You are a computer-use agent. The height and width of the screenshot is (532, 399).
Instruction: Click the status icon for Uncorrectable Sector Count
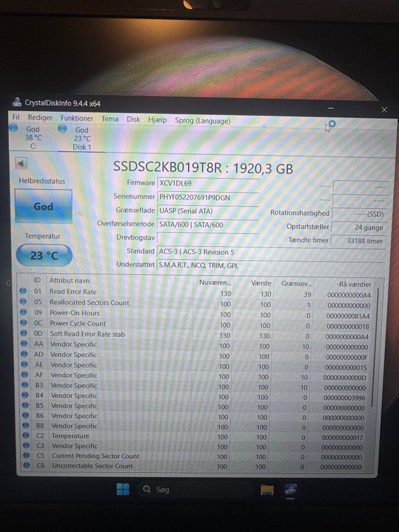click(25, 466)
